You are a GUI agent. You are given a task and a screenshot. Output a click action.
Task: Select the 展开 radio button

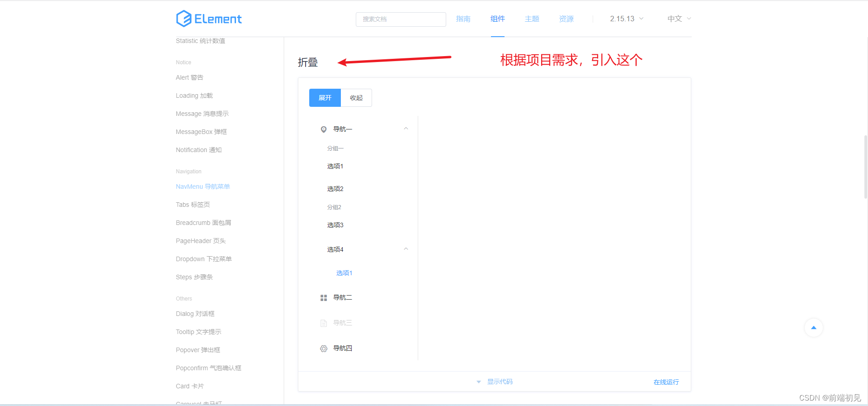click(x=325, y=98)
